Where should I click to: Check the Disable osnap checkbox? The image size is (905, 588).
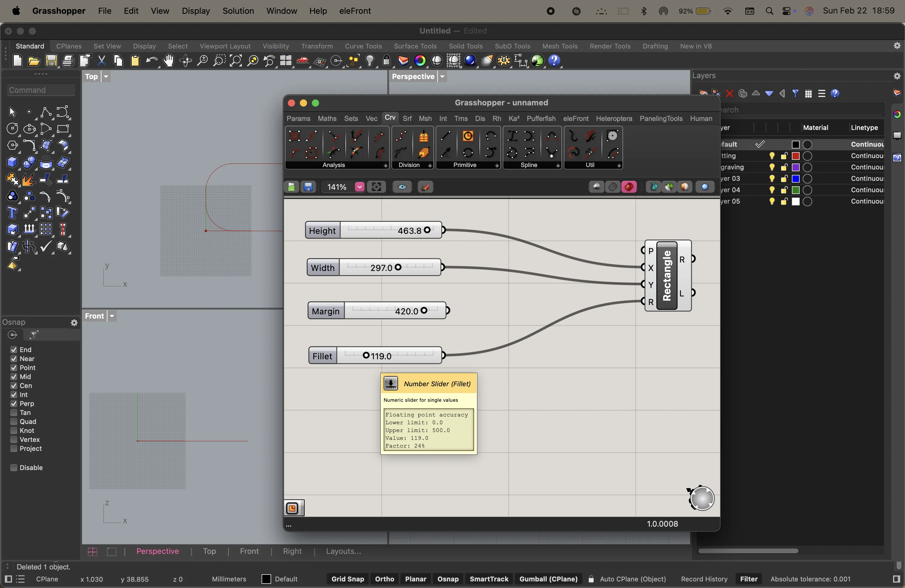pyautogui.click(x=14, y=467)
